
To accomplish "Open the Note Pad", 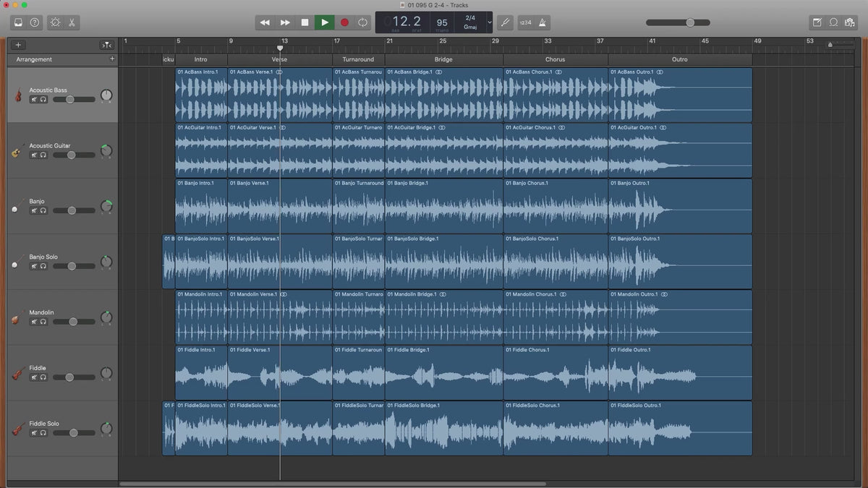I will 817,22.
